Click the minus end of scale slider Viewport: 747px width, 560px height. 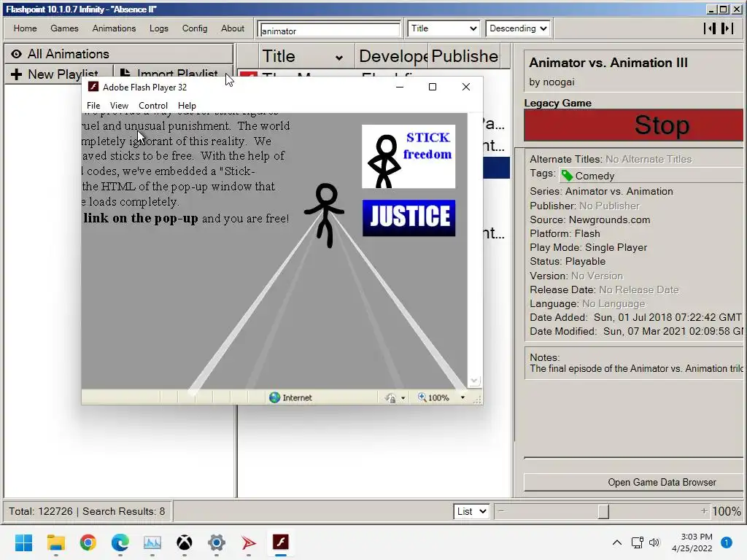(500, 511)
